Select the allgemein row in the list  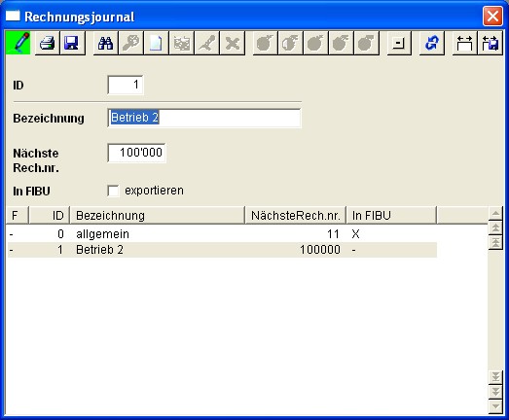pos(222,234)
